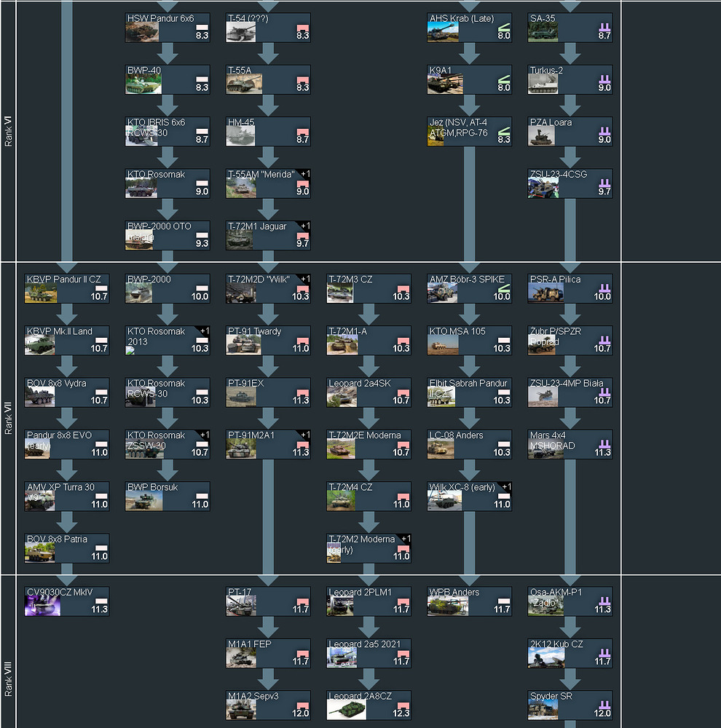The image size is (721, 728).
Task: Click the tank destroyer icon on AHS Krab (Late)
Action: point(504,26)
